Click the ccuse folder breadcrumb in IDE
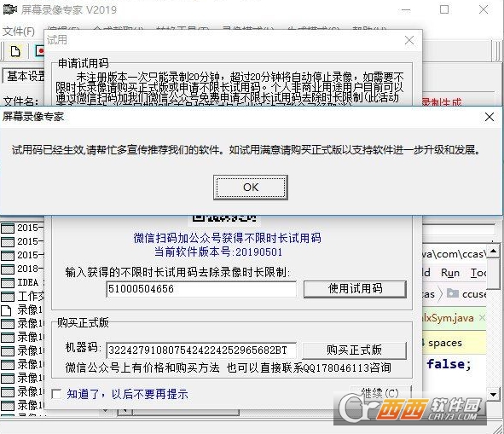The width and height of the screenshot is (504, 434). pos(467,294)
